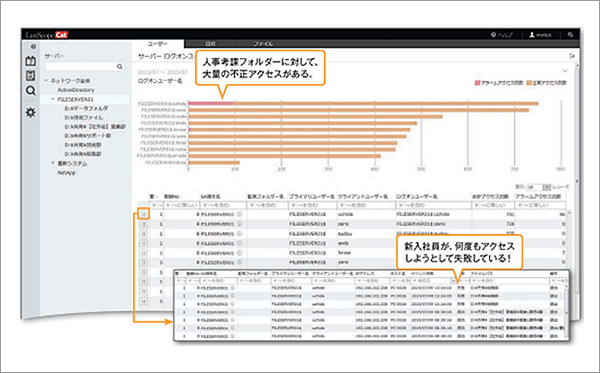Sort by the アラームアクセス回数 column header
Image resolution: width=600 pixels, height=373 pixels.
point(538,196)
